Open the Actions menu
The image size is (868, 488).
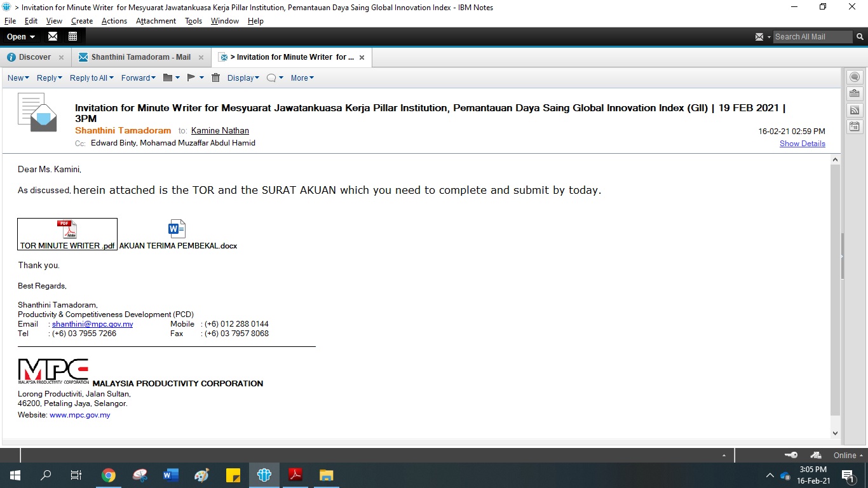(114, 21)
